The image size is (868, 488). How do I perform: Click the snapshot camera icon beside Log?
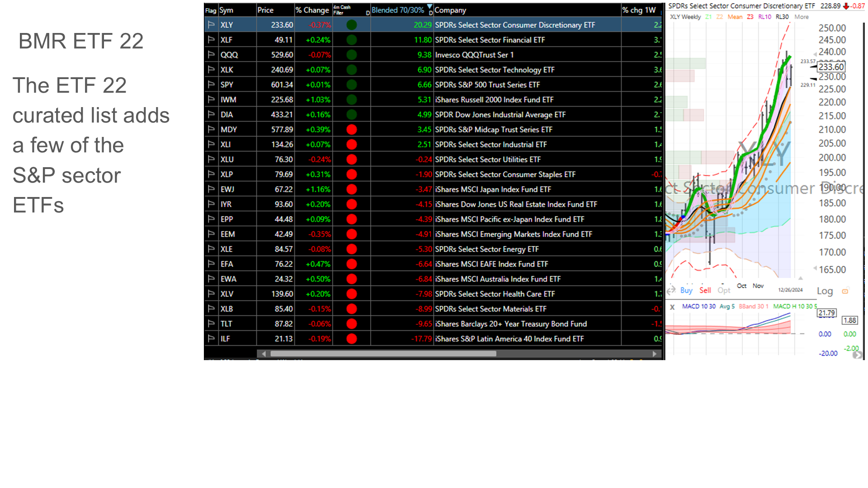(x=844, y=291)
